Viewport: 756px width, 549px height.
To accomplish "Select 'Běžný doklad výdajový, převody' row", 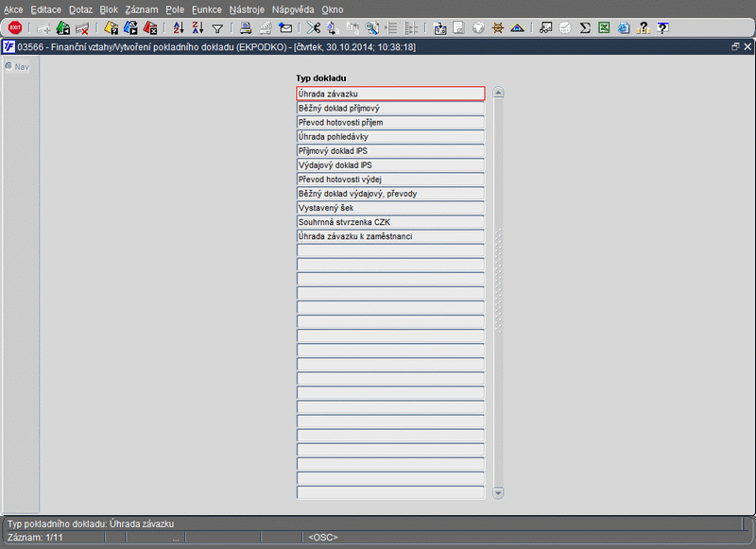I will [x=390, y=194].
